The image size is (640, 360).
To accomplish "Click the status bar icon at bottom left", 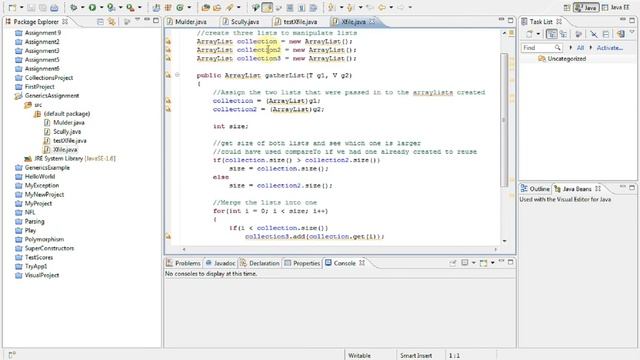I will coord(12,355).
